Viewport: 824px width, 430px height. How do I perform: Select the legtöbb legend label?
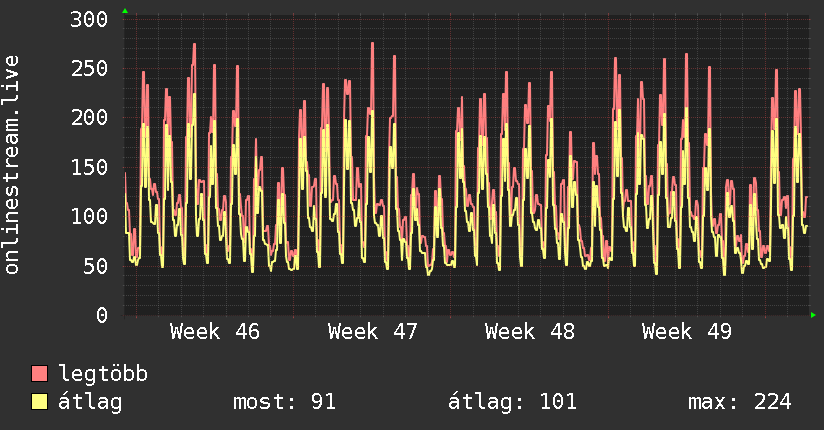(103, 374)
